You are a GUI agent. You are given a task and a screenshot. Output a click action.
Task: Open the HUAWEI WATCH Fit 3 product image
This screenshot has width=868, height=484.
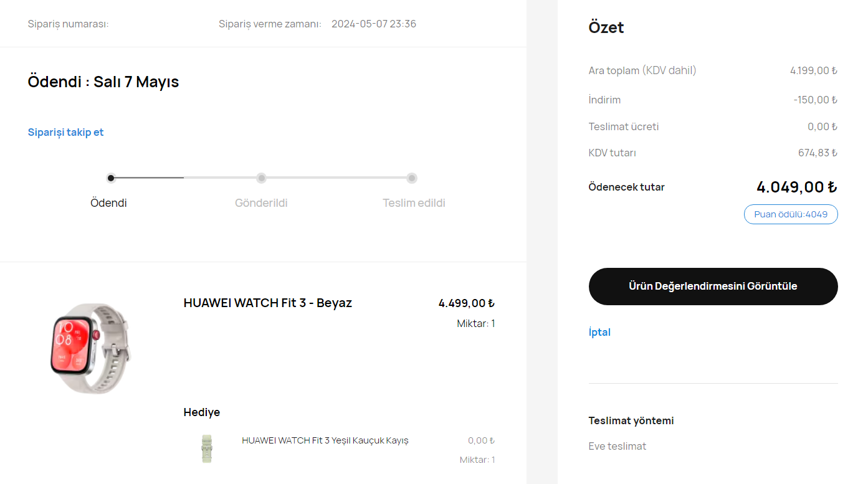pyautogui.click(x=90, y=348)
